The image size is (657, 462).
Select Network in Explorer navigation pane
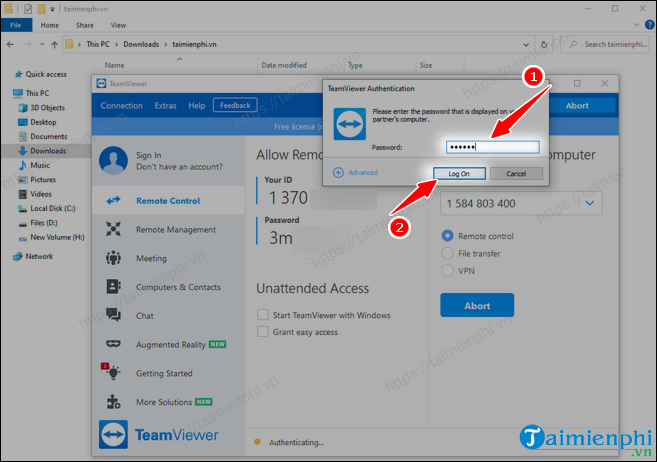(39, 256)
